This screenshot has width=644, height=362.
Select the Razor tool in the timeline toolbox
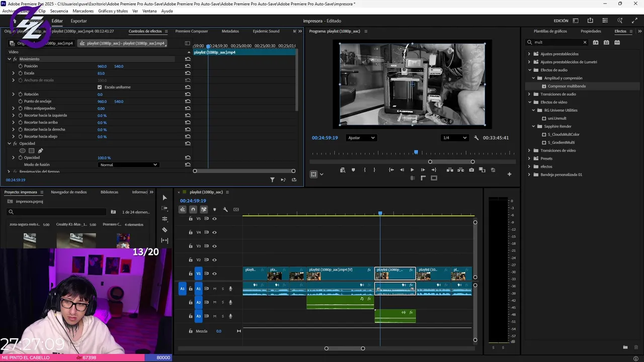[165, 230]
